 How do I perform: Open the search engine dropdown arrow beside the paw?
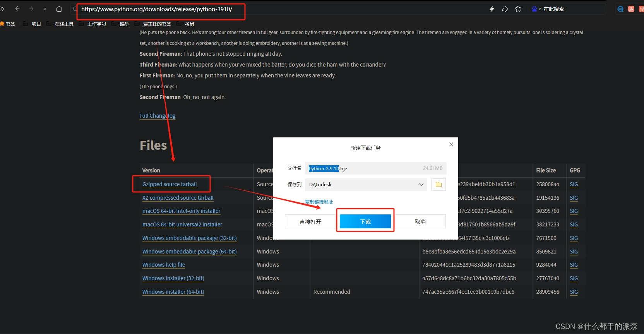[540, 9]
